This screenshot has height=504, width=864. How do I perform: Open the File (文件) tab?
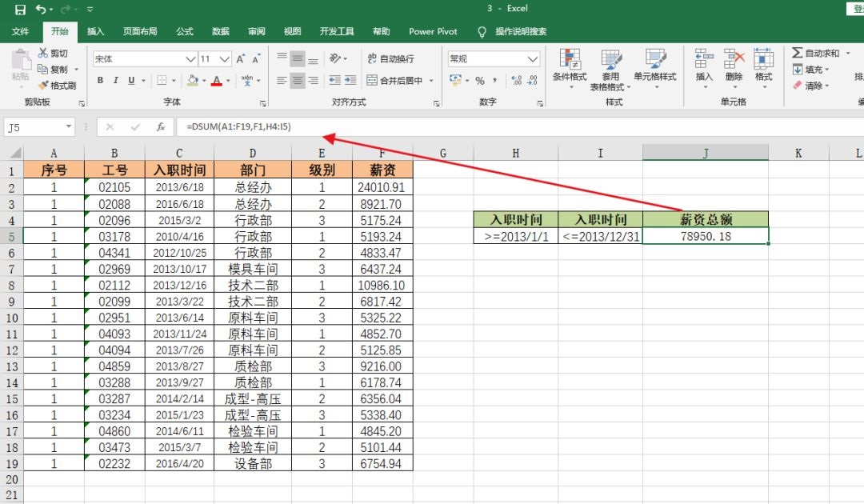[x=20, y=31]
